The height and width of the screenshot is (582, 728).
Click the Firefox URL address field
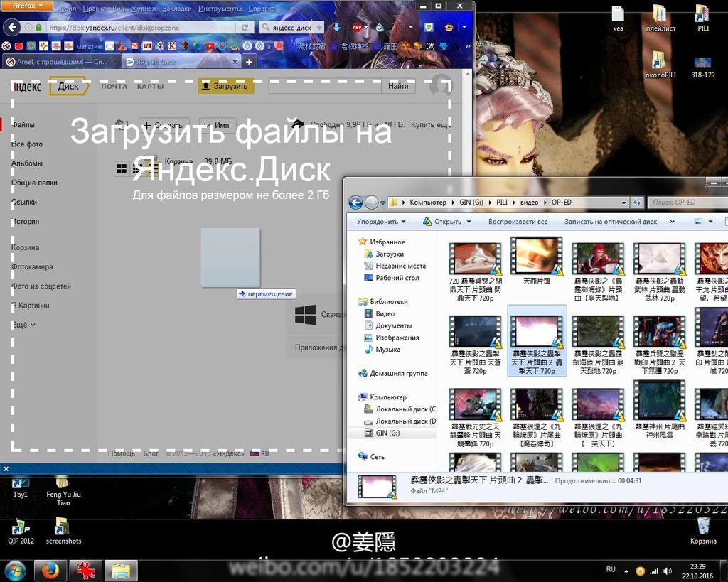(x=140, y=28)
